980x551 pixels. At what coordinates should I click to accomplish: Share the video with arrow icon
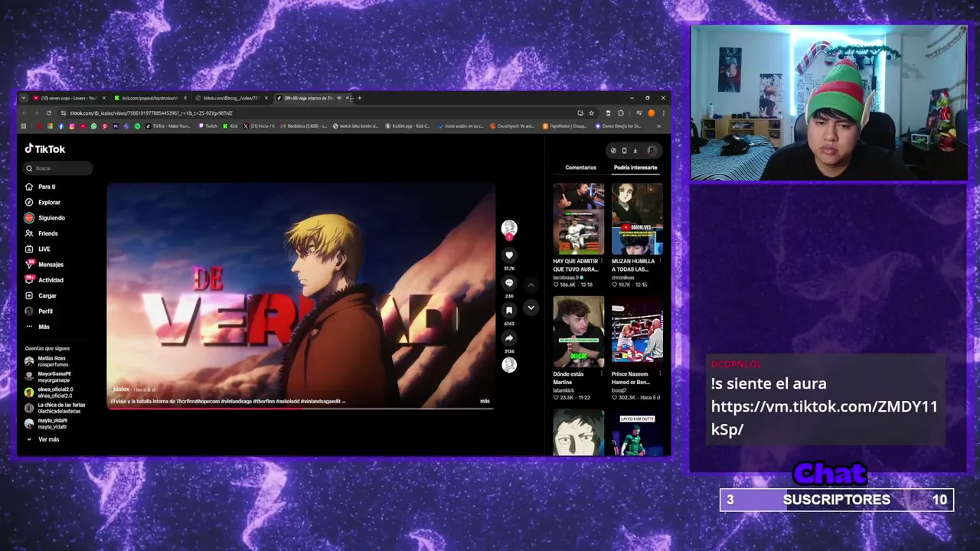[x=509, y=337]
